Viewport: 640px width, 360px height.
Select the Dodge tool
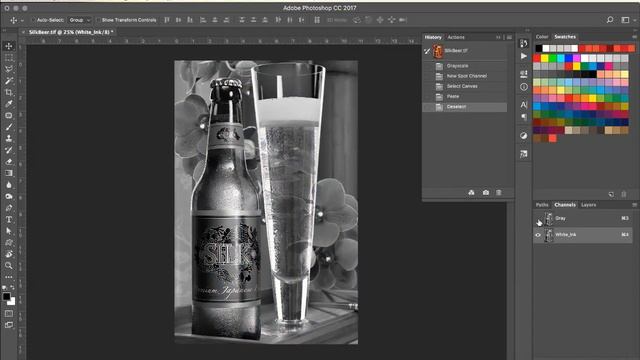tap(9, 196)
